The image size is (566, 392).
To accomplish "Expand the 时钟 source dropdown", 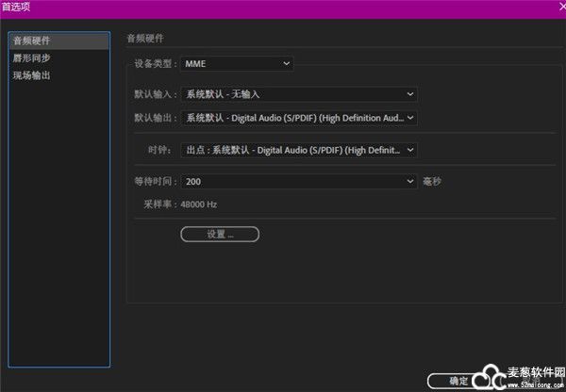I will (x=300, y=150).
